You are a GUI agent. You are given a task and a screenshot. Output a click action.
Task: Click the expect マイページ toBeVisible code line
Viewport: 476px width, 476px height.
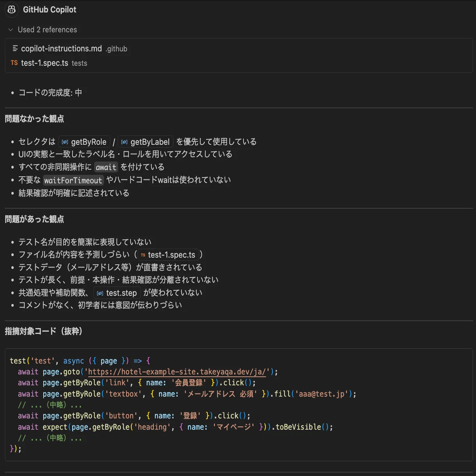click(175, 427)
